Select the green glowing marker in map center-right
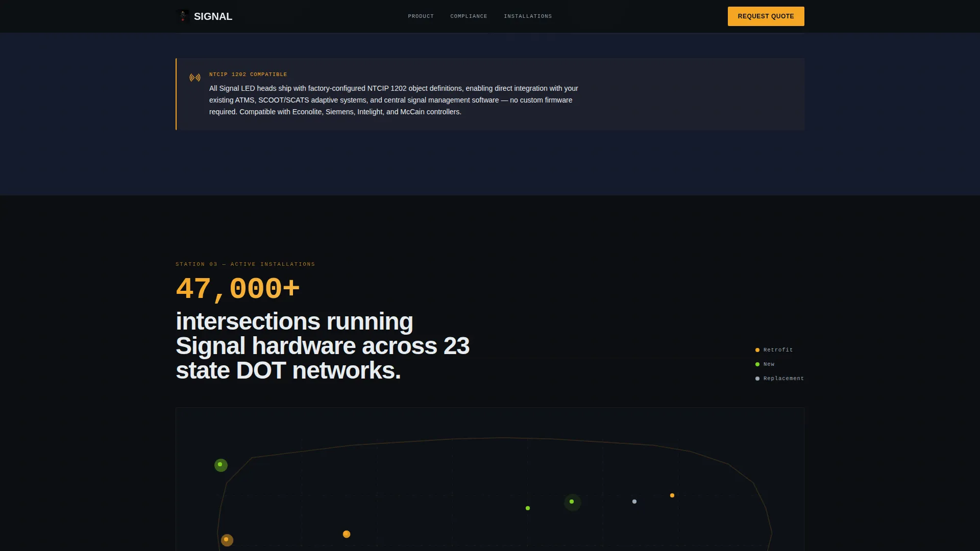980x551 pixels. tap(572, 502)
